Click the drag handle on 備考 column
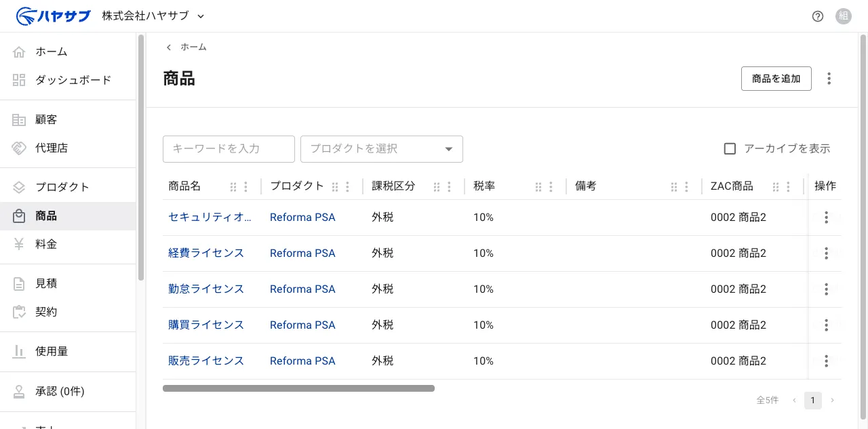Viewport: 868px width, 429px height. point(674,187)
